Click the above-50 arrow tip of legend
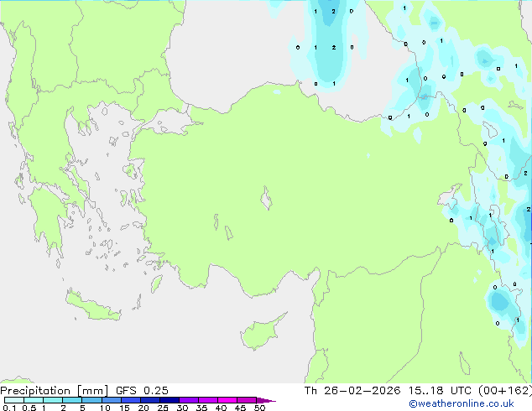The height and width of the screenshot is (411, 532). tap(266, 400)
